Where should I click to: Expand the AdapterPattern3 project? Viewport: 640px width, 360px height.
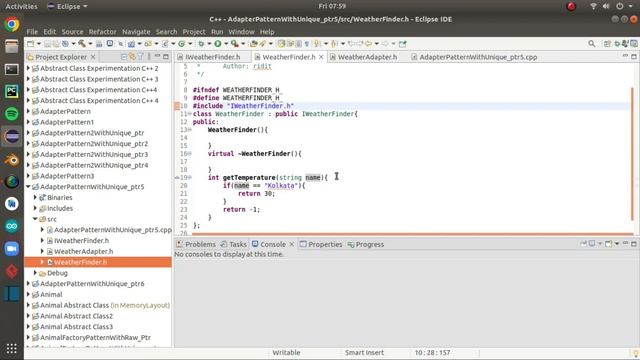click(x=28, y=176)
